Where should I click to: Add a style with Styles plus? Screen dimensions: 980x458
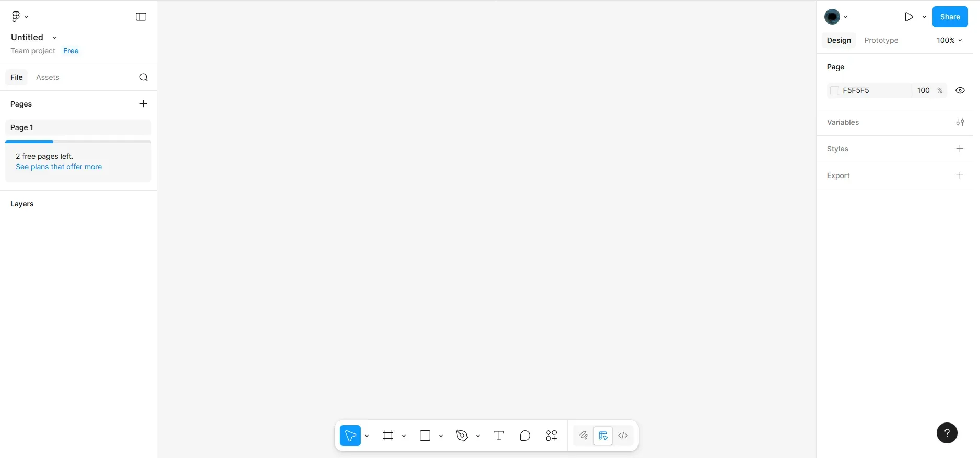960,149
